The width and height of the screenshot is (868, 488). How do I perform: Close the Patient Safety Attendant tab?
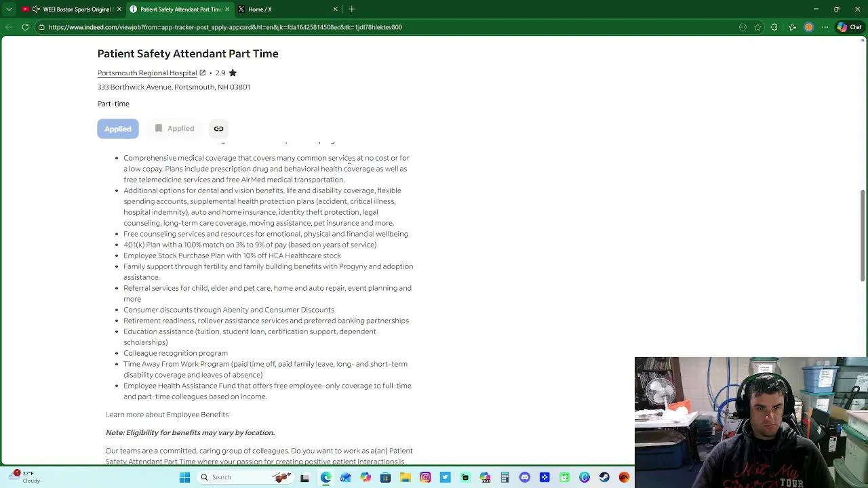click(x=227, y=9)
